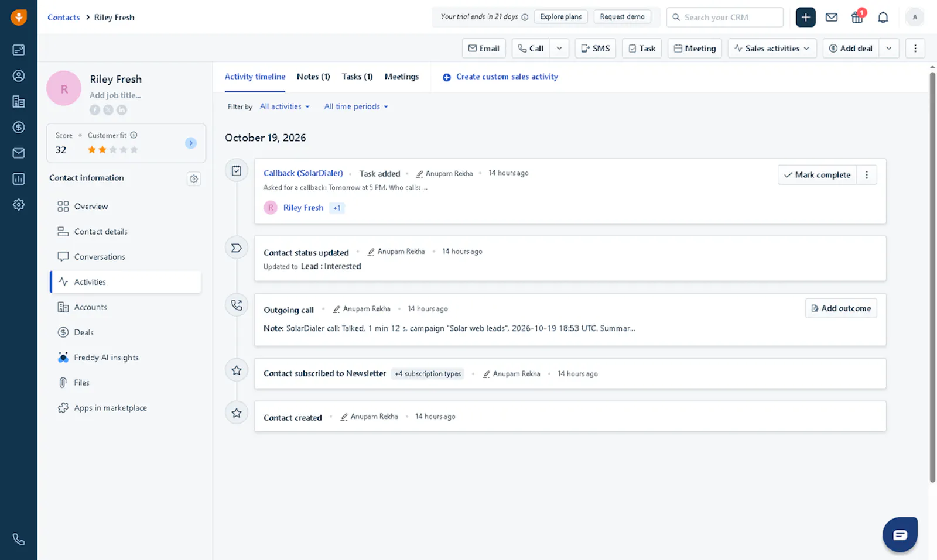Image resolution: width=937 pixels, height=560 pixels.
Task: Click the Contacts breadcrumb link
Action: coord(63,18)
